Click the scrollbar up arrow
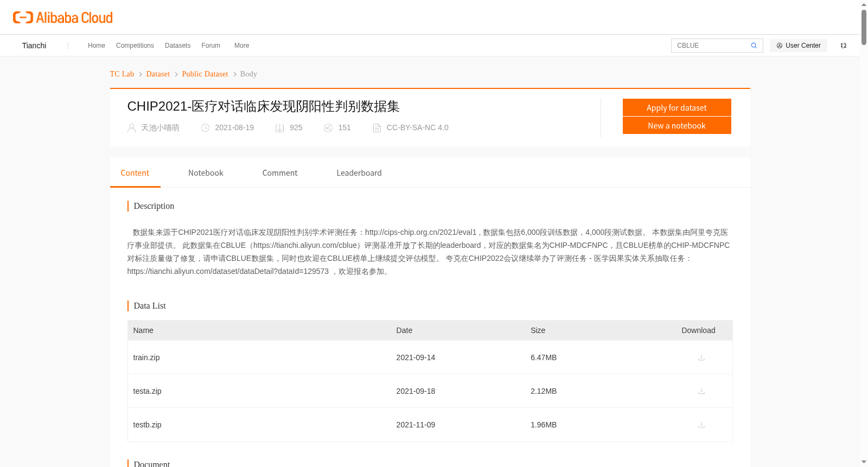The width and height of the screenshot is (868, 467). [x=864, y=4]
